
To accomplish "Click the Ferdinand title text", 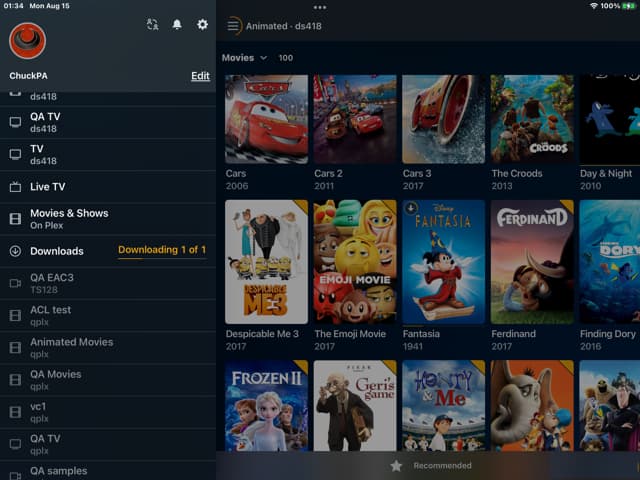I will [513, 334].
